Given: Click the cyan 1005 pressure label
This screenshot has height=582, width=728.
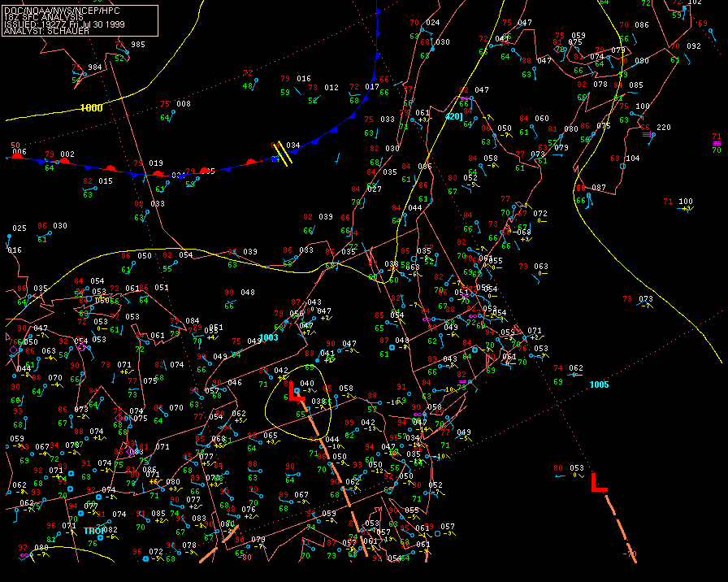Looking at the screenshot, I should click(599, 384).
